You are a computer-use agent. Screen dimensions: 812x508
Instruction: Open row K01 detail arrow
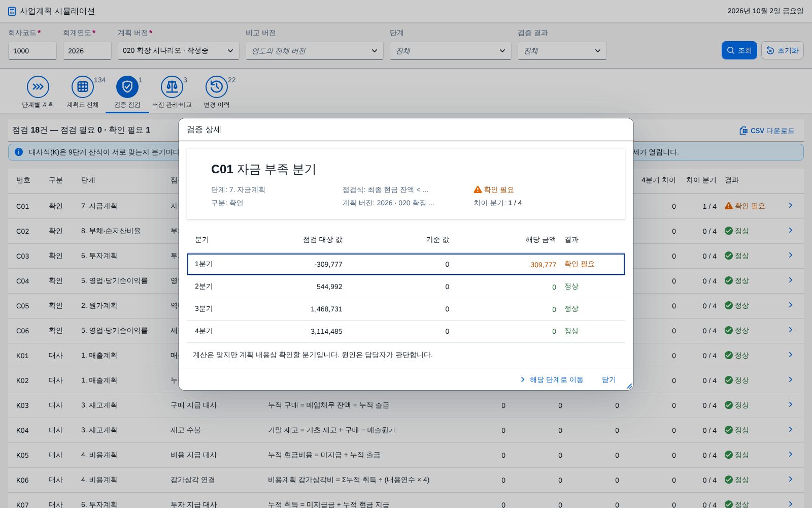point(791,355)
